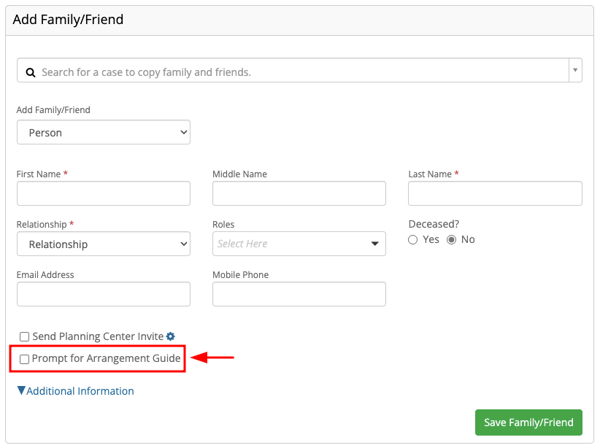600x448 pixels.
Task: Click Save Family/Friend button
Action: point(528,422)
